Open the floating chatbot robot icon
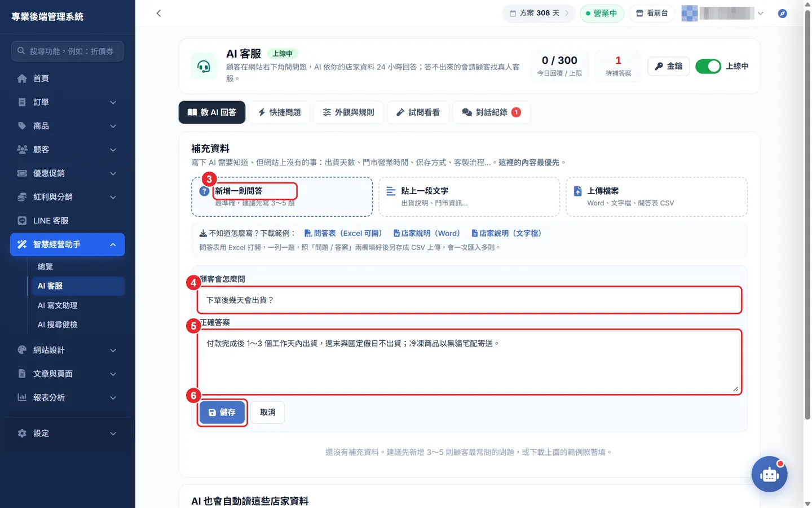This screenshot has width=812, height=508. pyautogui.click(x=769, y=474)
